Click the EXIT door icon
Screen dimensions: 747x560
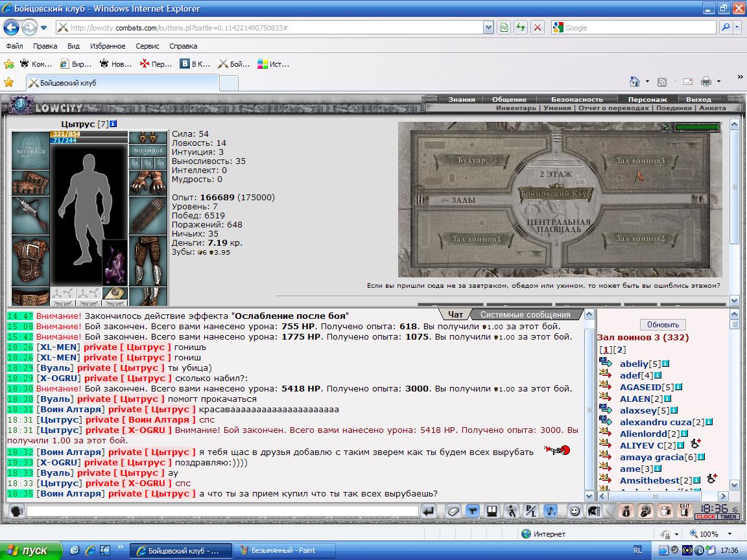tap(685, 511)
